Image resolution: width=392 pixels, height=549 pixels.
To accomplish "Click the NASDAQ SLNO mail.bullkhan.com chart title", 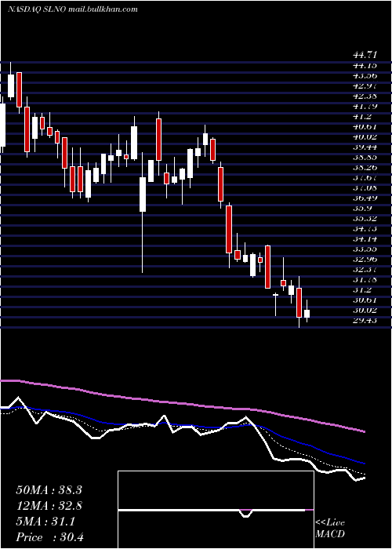I will [72, 9].
